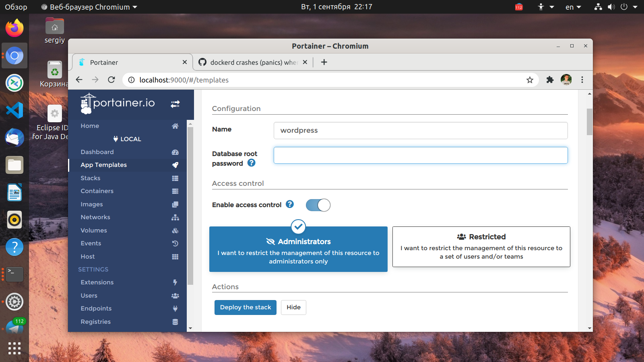This screenshot has height=362, width=644.
Task: Open Dashboard via its gauge icon
Action: (175, 152)
